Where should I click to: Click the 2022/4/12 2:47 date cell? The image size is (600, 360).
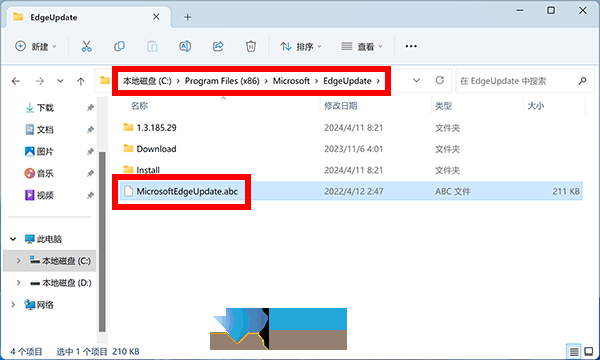point(354,191)
